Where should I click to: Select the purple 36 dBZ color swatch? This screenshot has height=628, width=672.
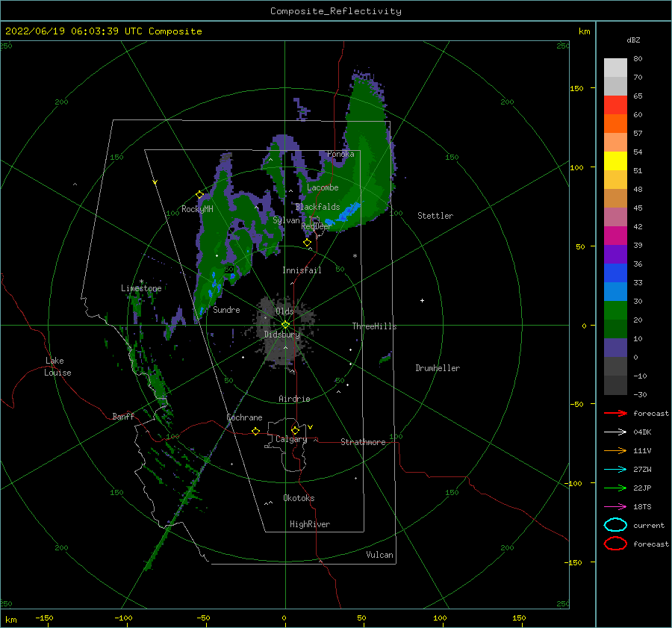pos(615,254)
